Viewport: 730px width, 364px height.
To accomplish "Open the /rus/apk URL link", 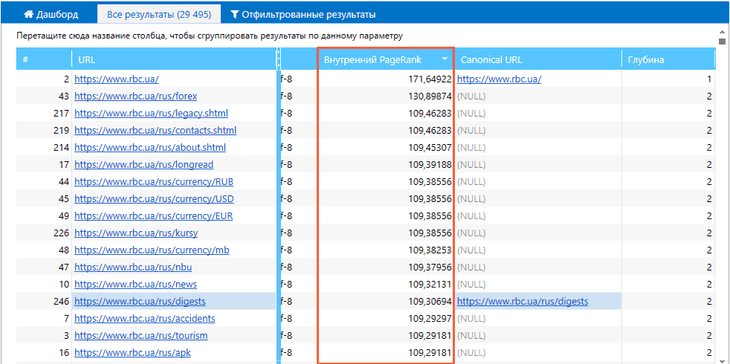I will pyautogui.click(x=133, y=353).
